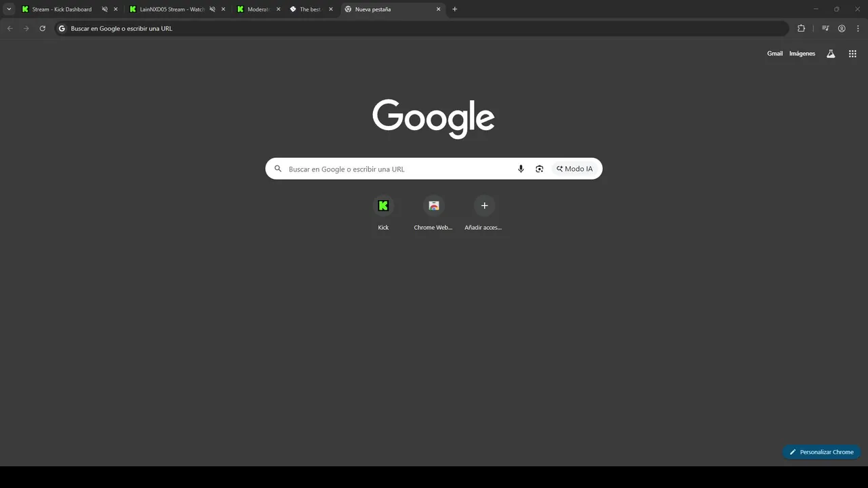Open the Gmail link
Image resolution: width=868 pixels, height=488 pixels.
774,54
